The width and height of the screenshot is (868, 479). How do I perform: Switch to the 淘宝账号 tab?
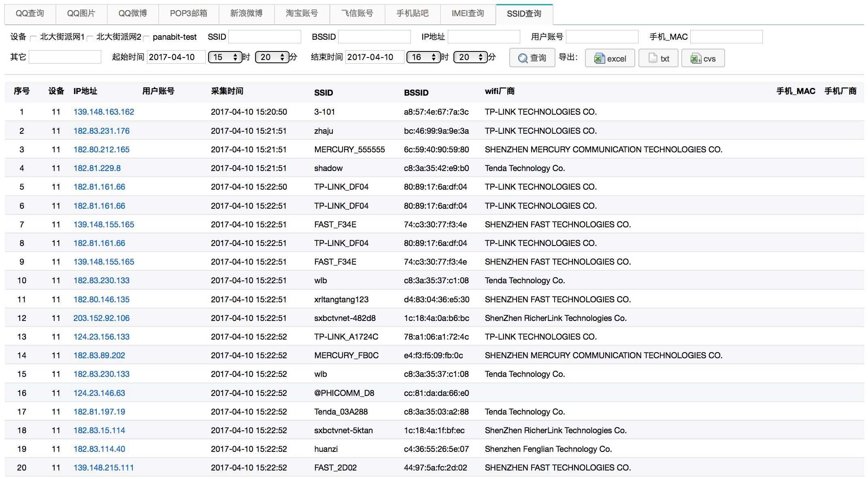(302, 13)
